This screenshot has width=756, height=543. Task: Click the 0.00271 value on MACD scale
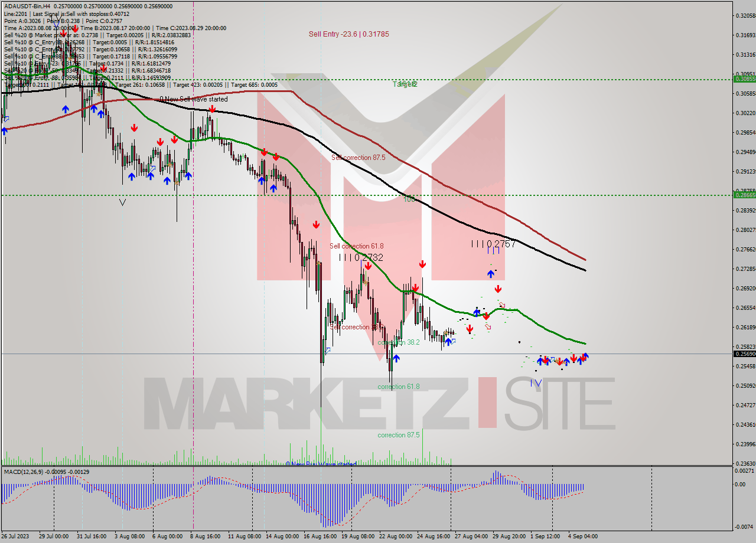(744, 470)
